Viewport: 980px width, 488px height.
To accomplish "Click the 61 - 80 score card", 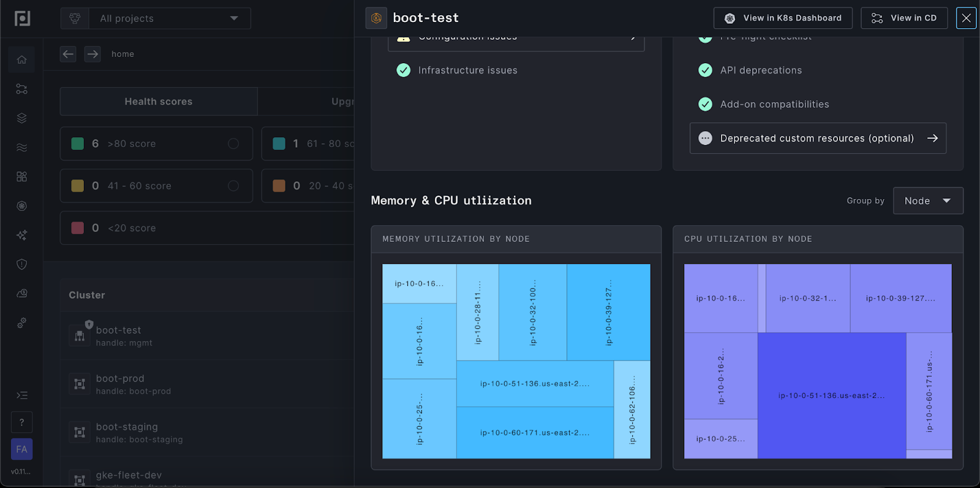I will point(308,143).
